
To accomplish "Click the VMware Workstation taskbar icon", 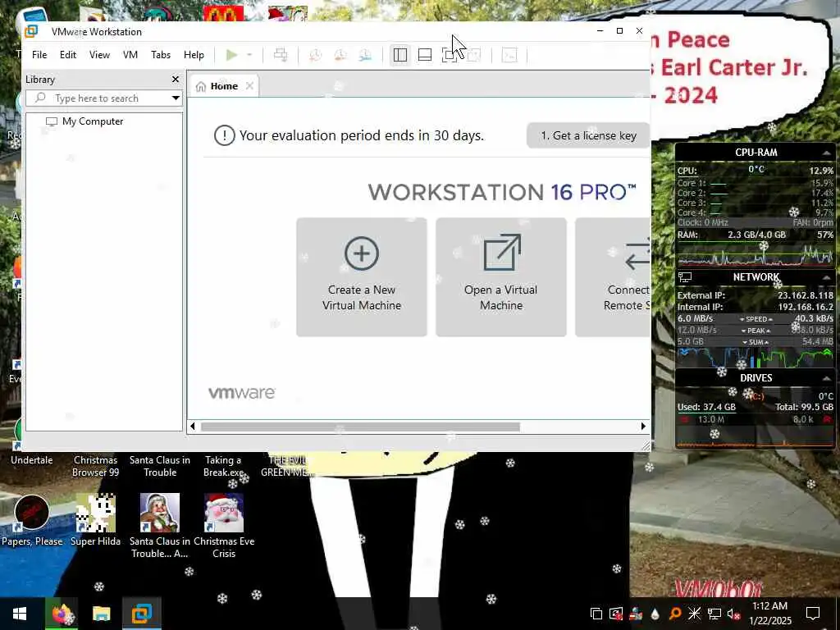I will [x=142, y=614].
